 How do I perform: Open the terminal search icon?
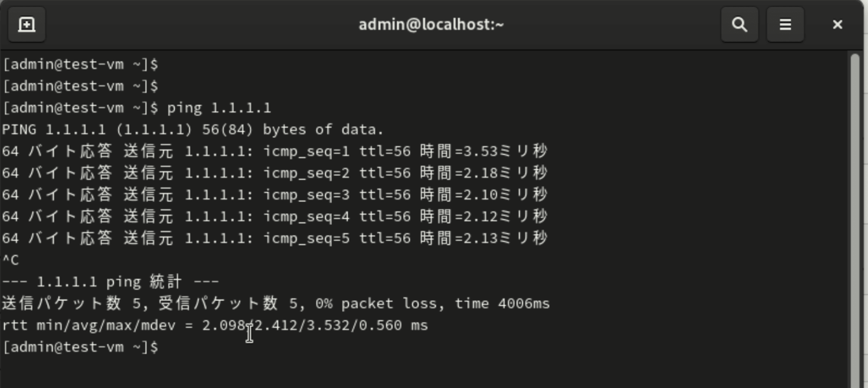click(740, 24)
